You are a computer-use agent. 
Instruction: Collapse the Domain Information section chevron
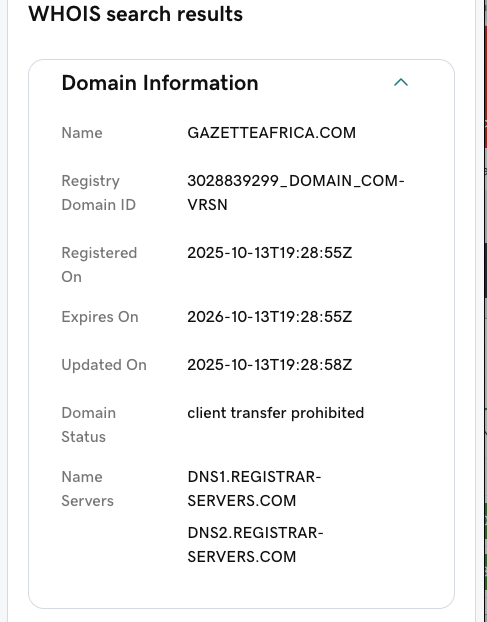point(401,83)
